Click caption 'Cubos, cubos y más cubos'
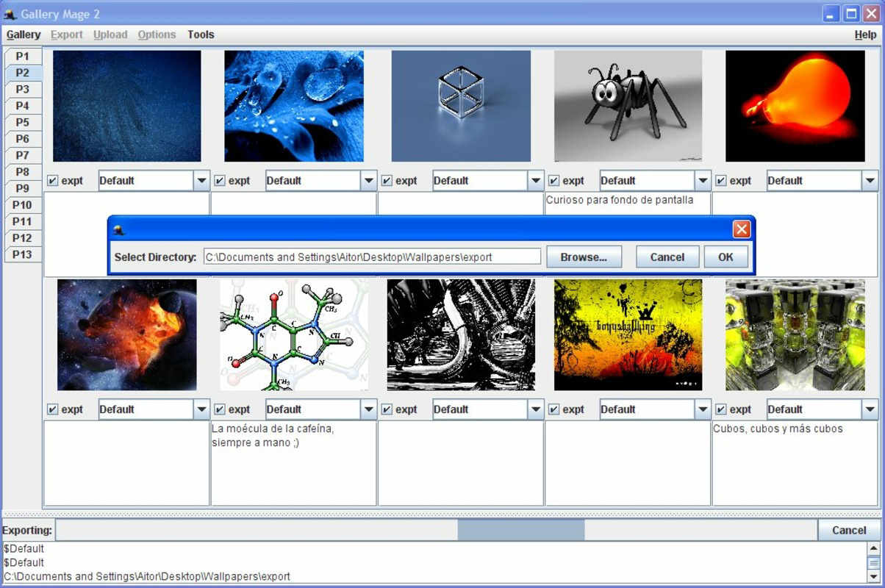The image size is (885, 588). 778,429
